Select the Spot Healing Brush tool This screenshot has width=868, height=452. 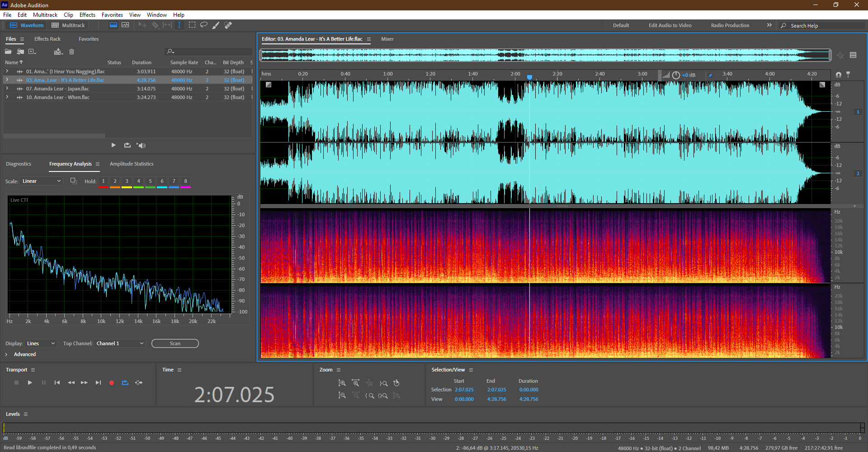(x=228, y=25)
